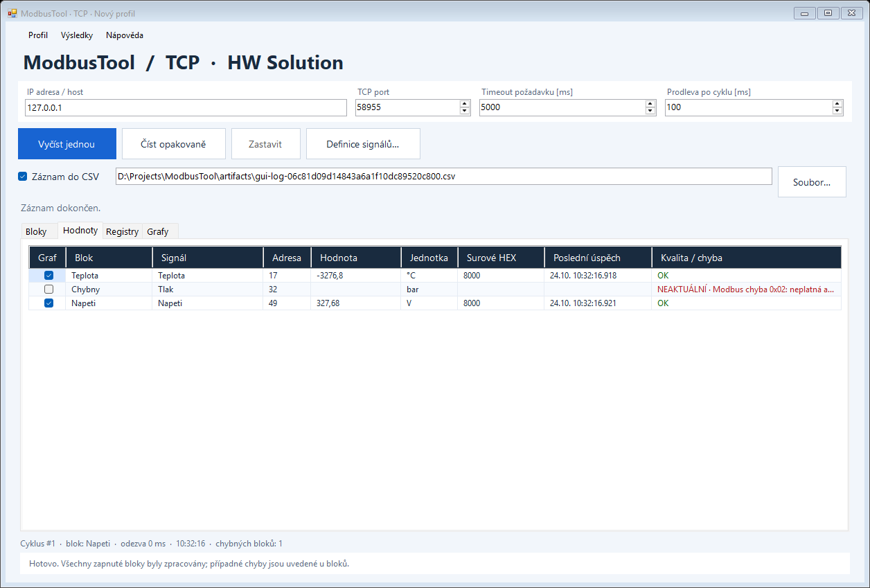Sort table by Hodnota column header
The width and height of the screenshot is (870, 588).
(x=356, y=258)
